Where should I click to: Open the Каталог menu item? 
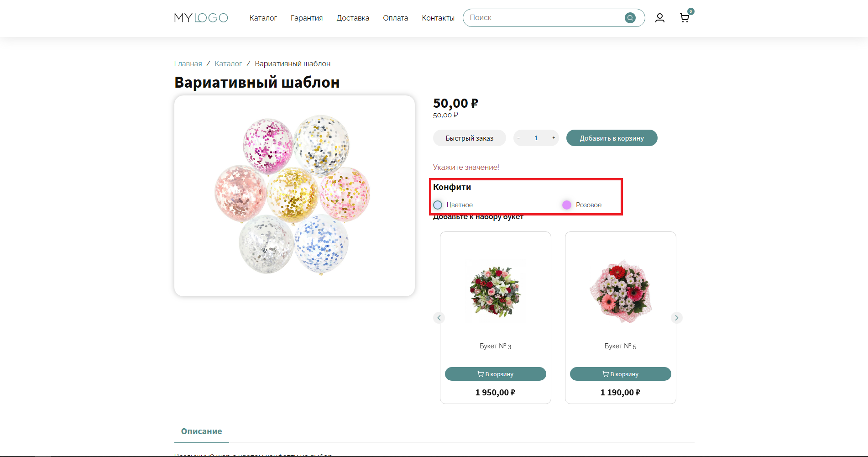click(x=263, y=18)
